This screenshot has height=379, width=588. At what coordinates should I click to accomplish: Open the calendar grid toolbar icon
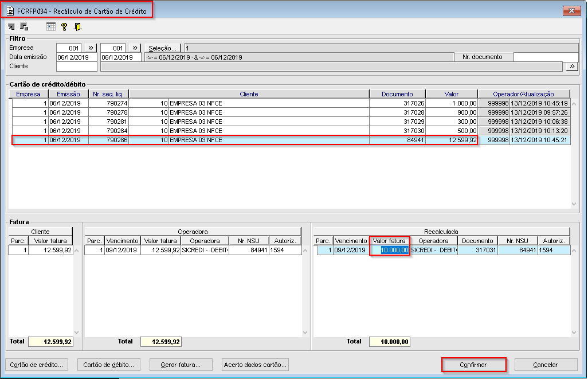point(51,26)
